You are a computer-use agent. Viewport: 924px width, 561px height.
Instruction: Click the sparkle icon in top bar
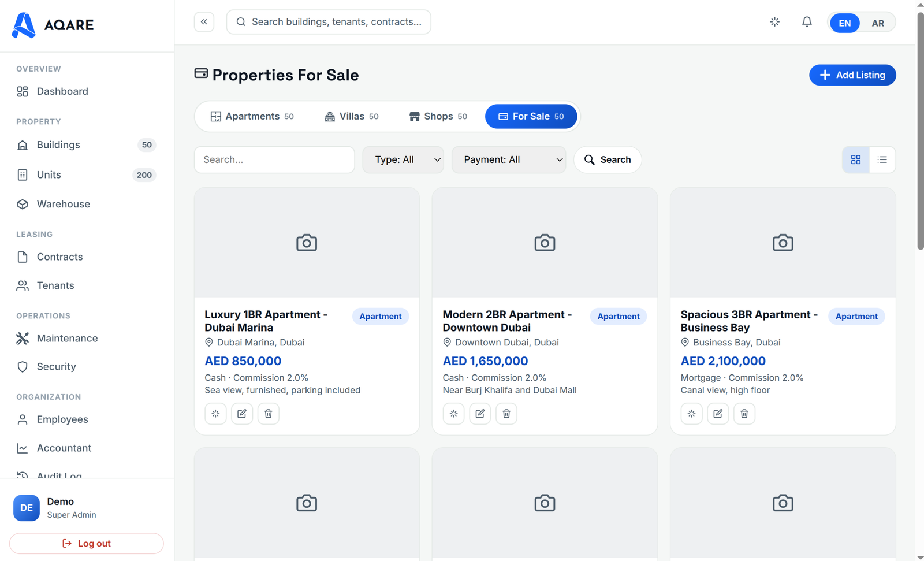[x=775, y=22]
